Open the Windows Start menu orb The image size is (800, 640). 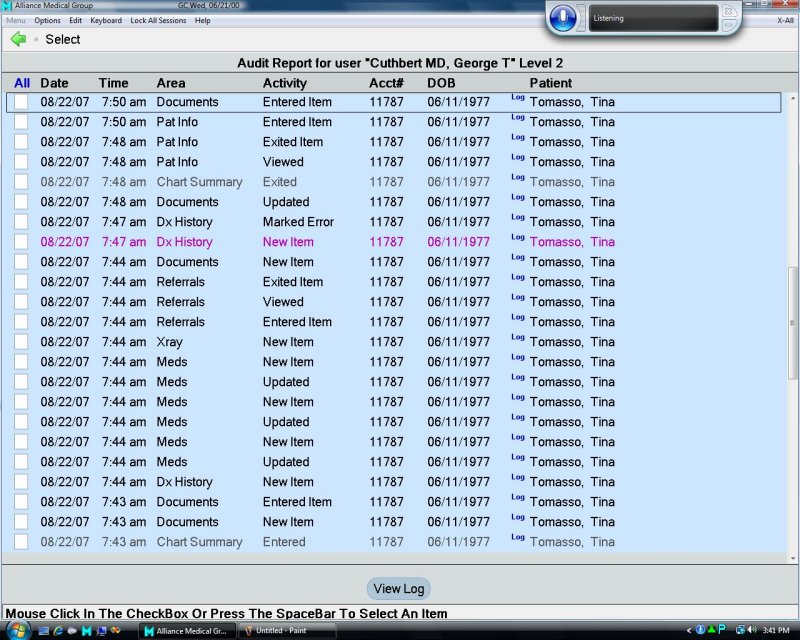pos(14,631)
